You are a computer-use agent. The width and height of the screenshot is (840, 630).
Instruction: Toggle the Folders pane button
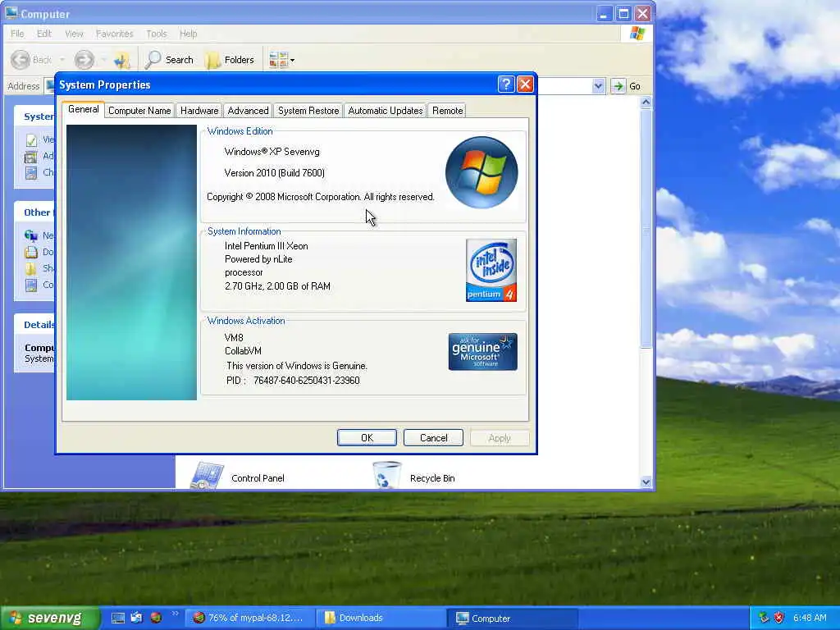[x=230, y=59]
